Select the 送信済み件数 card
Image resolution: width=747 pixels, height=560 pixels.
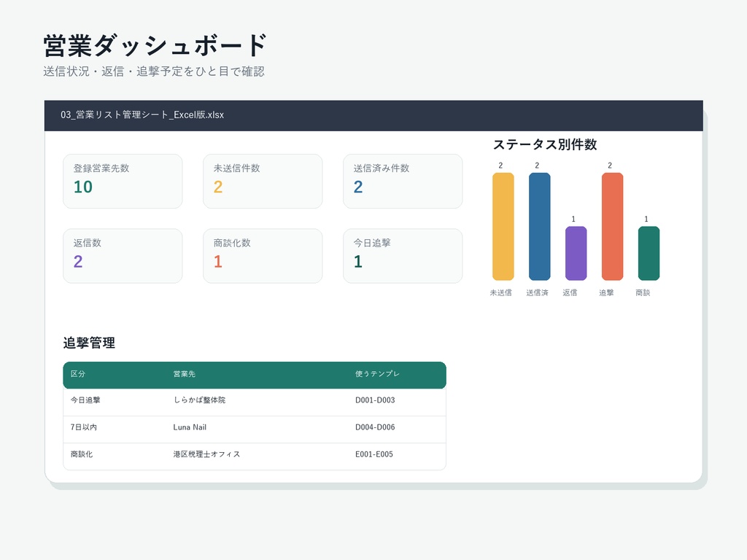click(x=403, y=181)
